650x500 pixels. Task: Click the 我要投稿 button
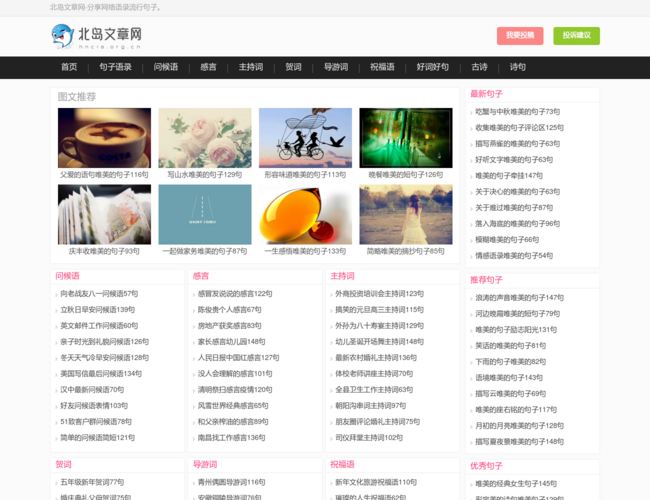(x=520, y=36)
